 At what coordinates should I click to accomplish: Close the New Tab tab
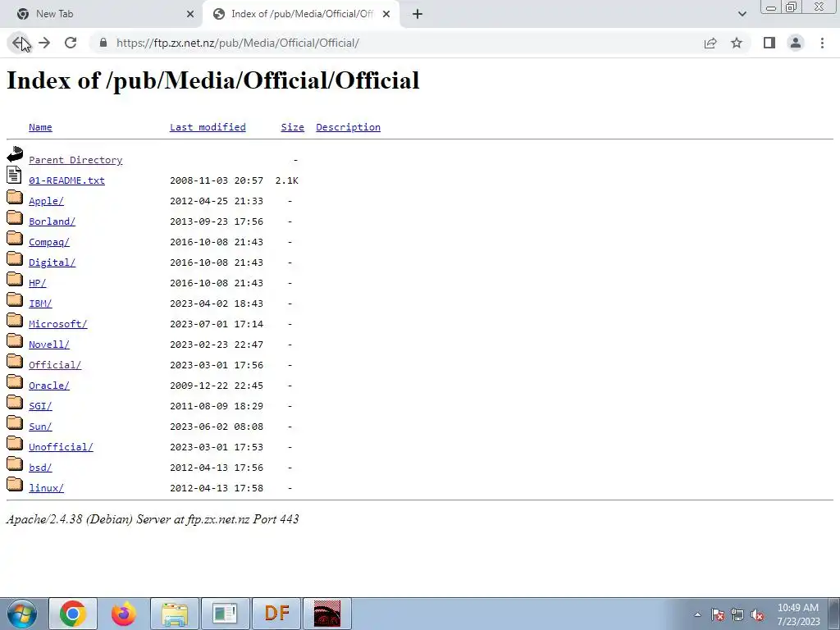[x=190, y=14]
